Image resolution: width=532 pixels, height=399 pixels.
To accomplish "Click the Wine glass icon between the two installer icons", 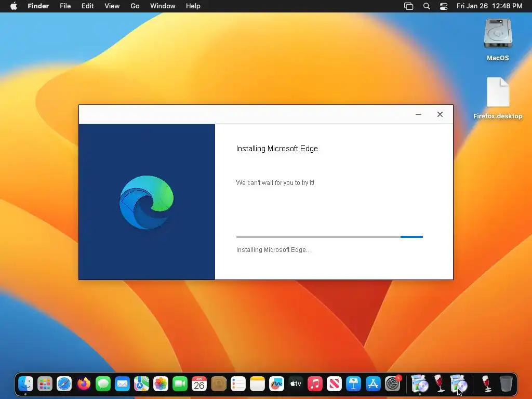I will [x=440, y=383].
